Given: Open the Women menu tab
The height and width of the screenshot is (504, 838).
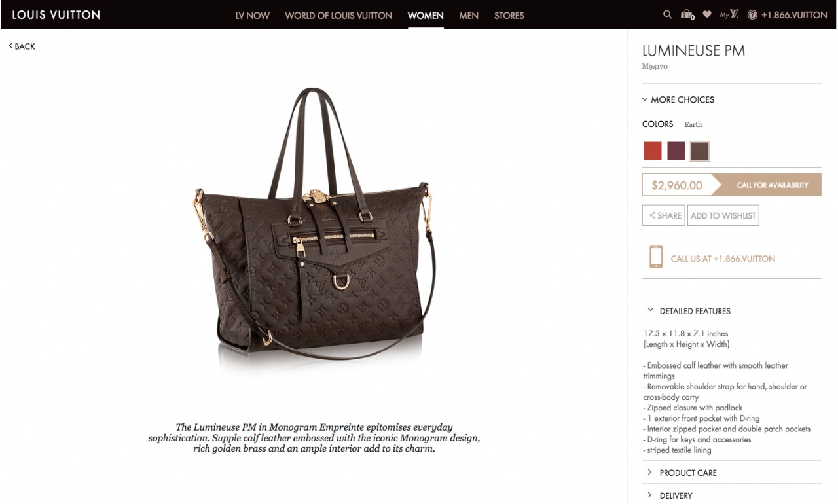Looking at the screenshot, I should (x=426, y=15).
